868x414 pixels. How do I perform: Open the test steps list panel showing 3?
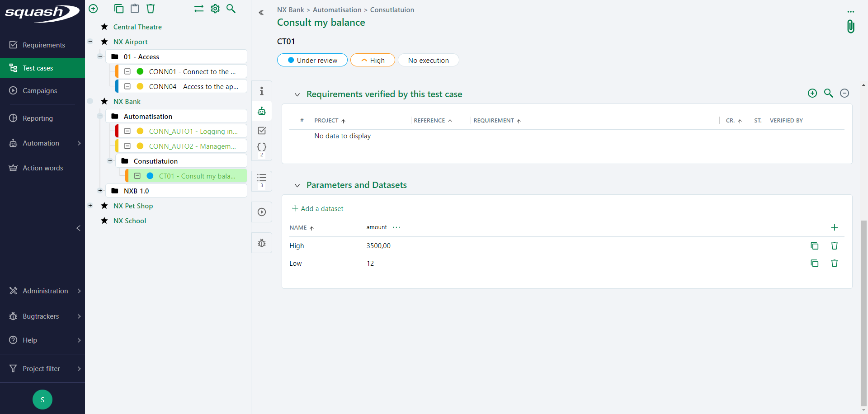coord(262,179)
